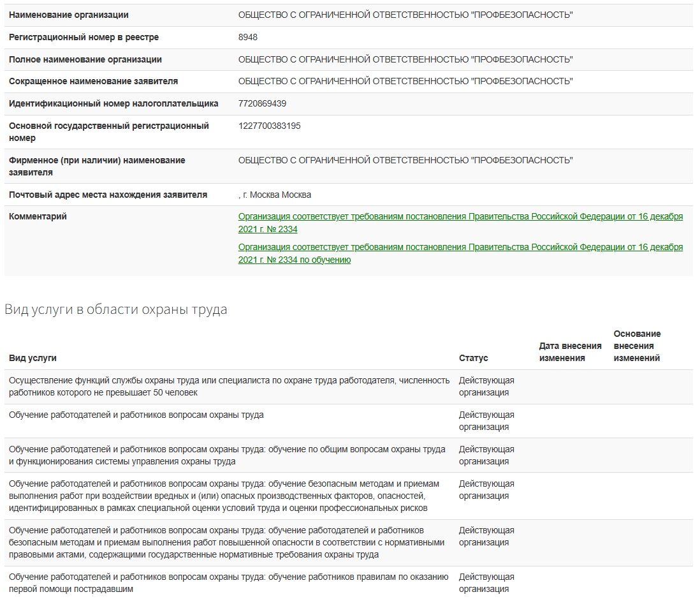Click the 'Статус' column header
The image size is (700, 606).
coord(473,358)
